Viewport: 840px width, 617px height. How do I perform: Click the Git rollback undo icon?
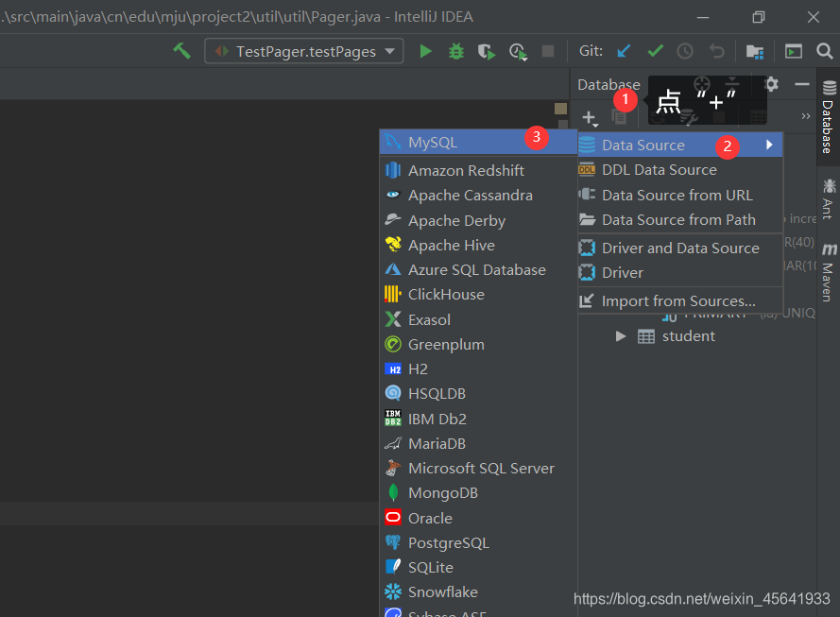pyautogui.click(x=716, y=51)
